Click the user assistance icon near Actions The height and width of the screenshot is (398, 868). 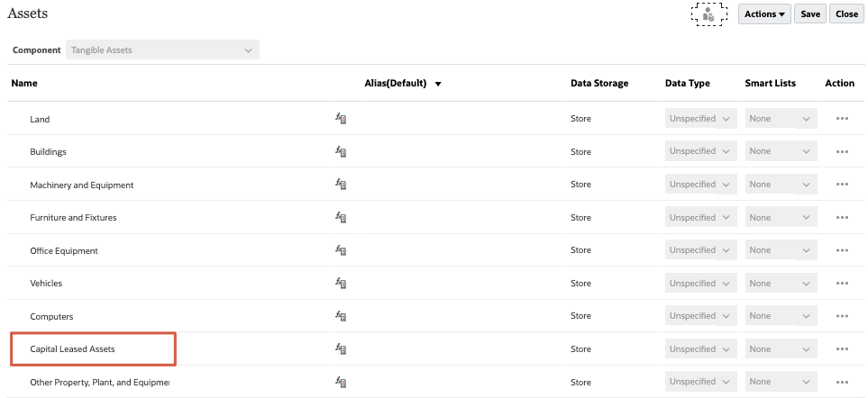(708, 14)
